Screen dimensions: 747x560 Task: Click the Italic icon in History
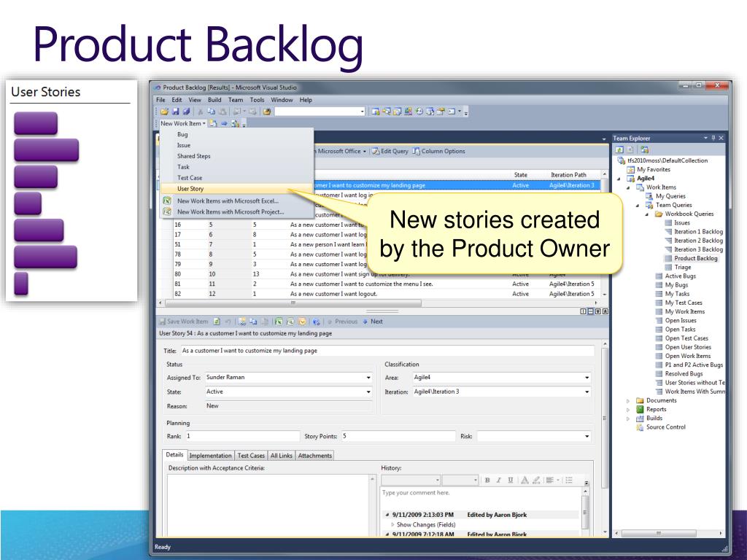tap(499, 480)
